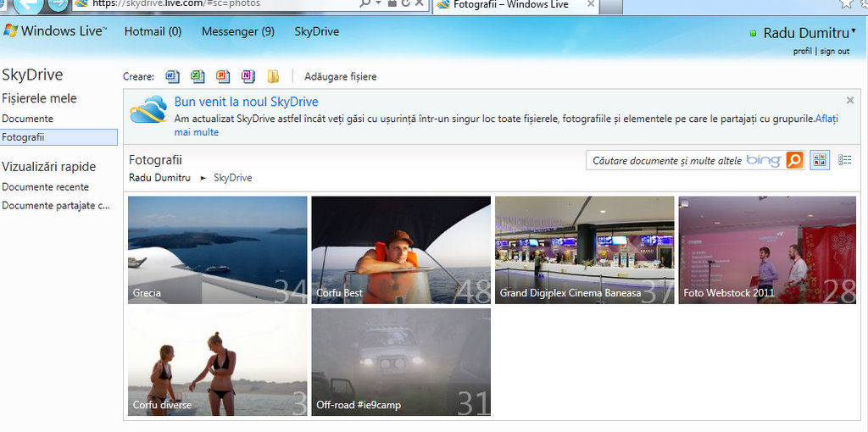Open the Grecia photo album

218,250
